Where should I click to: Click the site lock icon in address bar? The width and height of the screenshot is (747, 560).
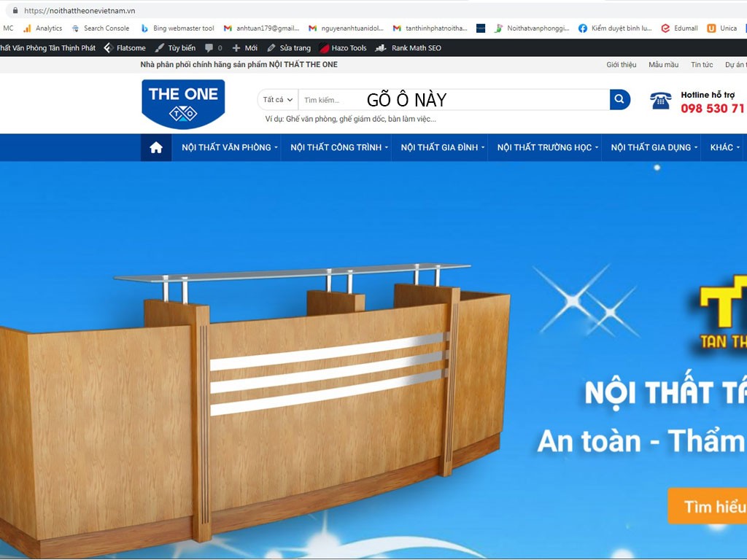[15, 11]
